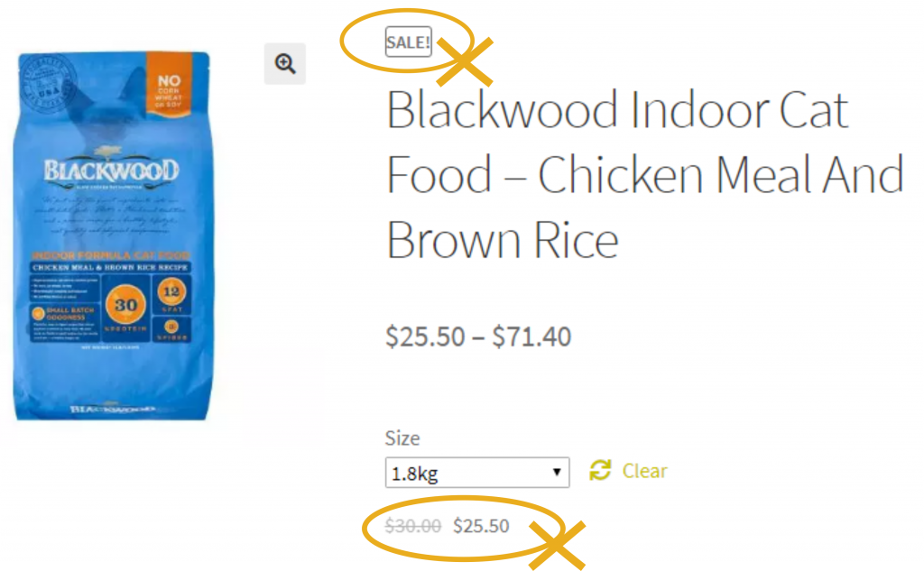The width and height of the screenshot is (924, 571).
Task: Click the magnifier zoom icon on product image
Action: pyautogui.click(x=284, y=64)
